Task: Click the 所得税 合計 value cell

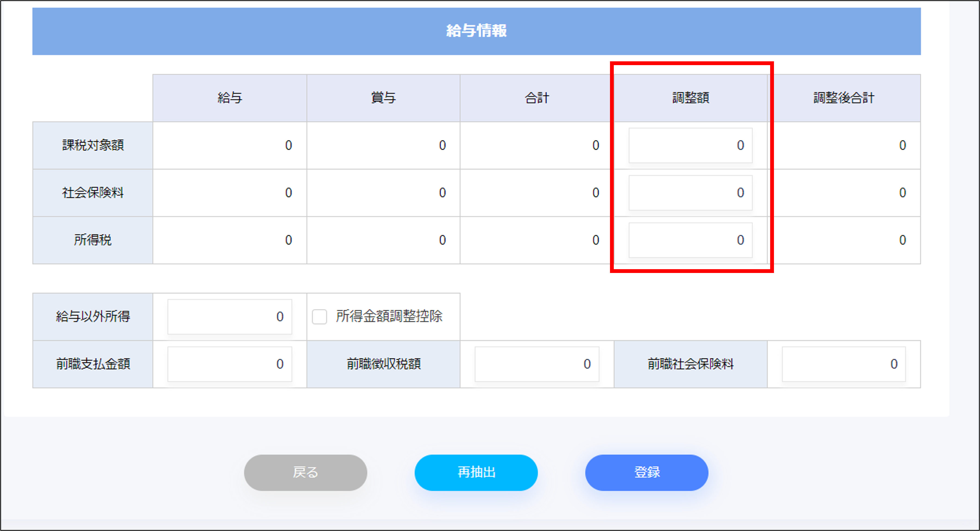Action: [537, 240]
